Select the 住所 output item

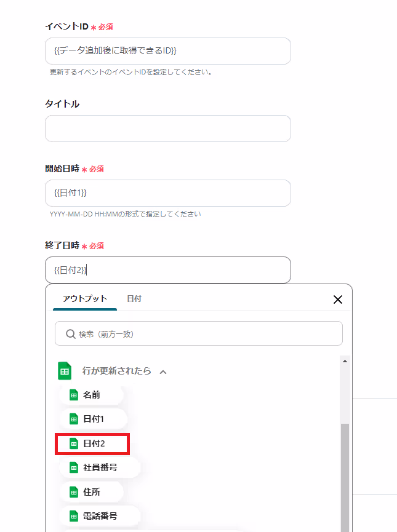click(92, 492)
